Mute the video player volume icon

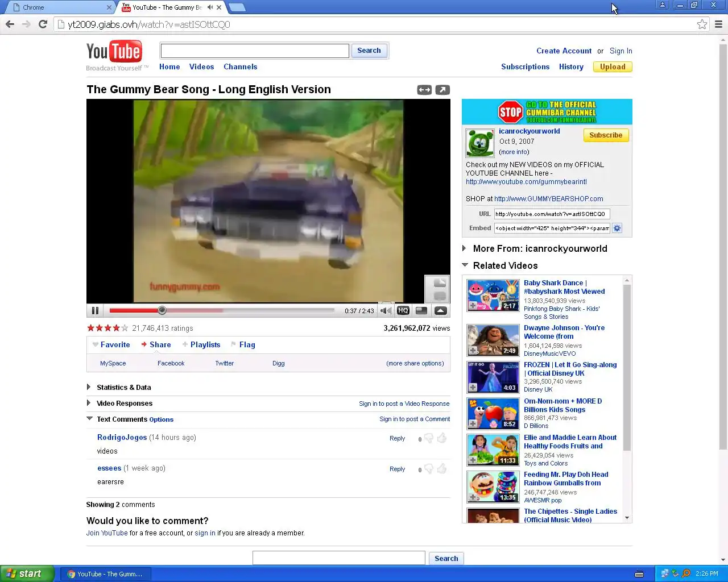tap(386, 311)
